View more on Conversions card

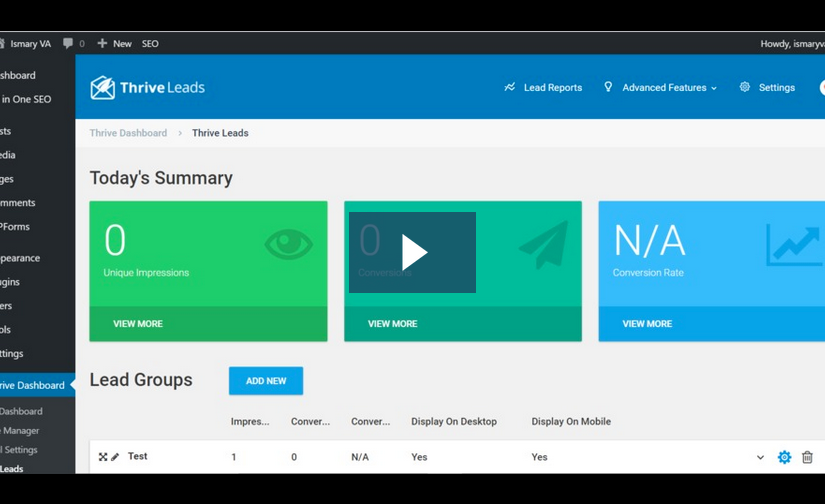(x=393, y=324)
